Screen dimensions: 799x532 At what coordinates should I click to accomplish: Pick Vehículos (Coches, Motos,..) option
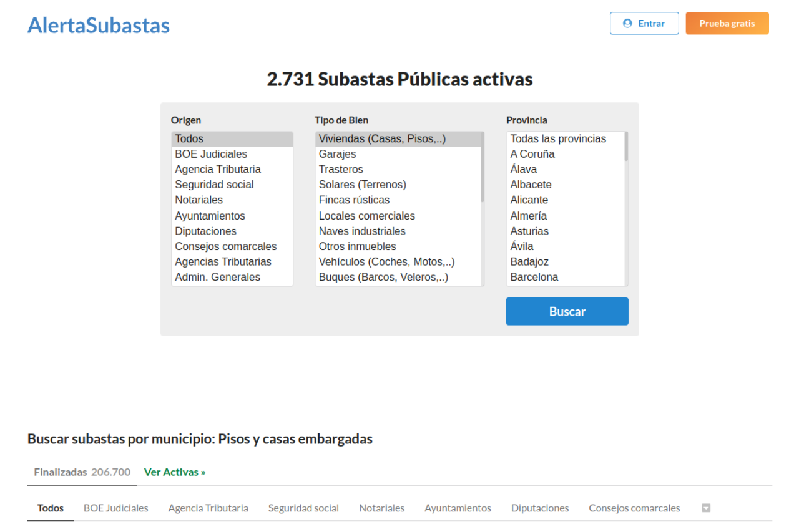386,262
